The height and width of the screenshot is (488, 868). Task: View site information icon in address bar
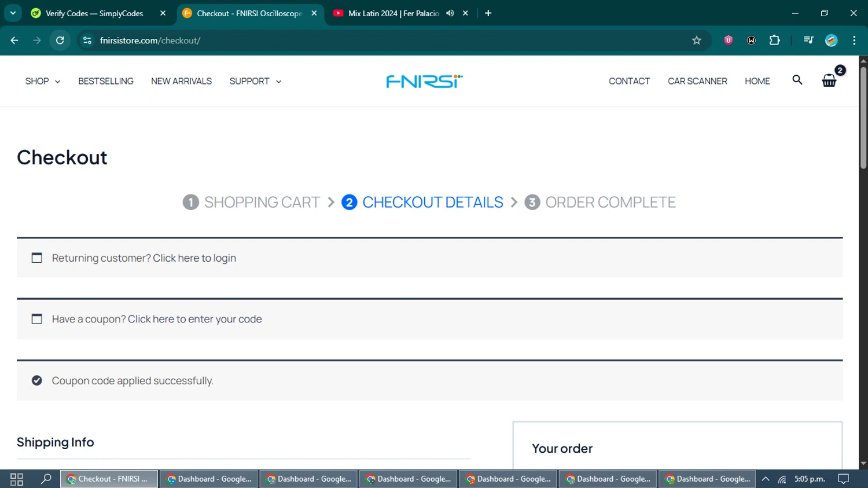87,41
